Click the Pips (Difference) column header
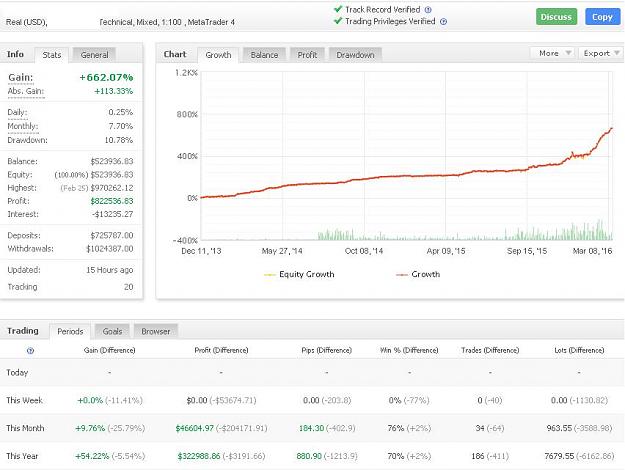Image resolution: width=625 pixels, height=470 pixels. pos(326,350)
